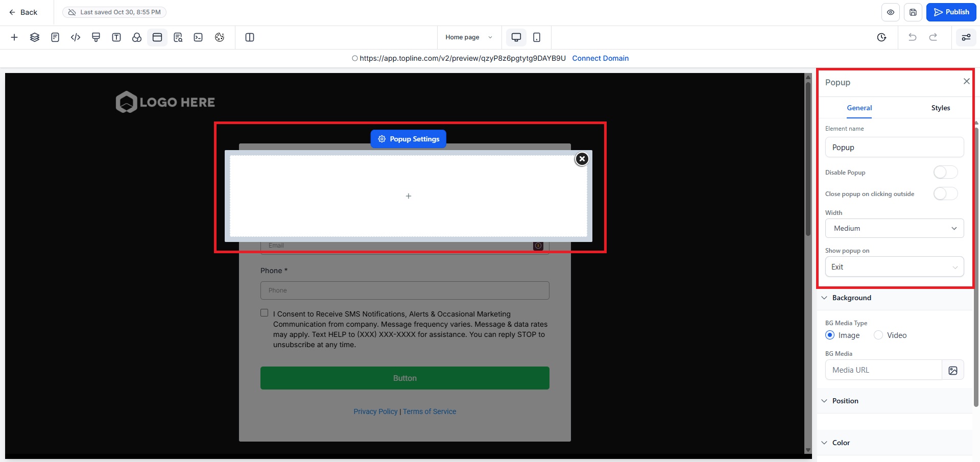The image size is (980, 462).
Task: Open the cookie icon in toolbar
Action: click(x=220, y=37)
